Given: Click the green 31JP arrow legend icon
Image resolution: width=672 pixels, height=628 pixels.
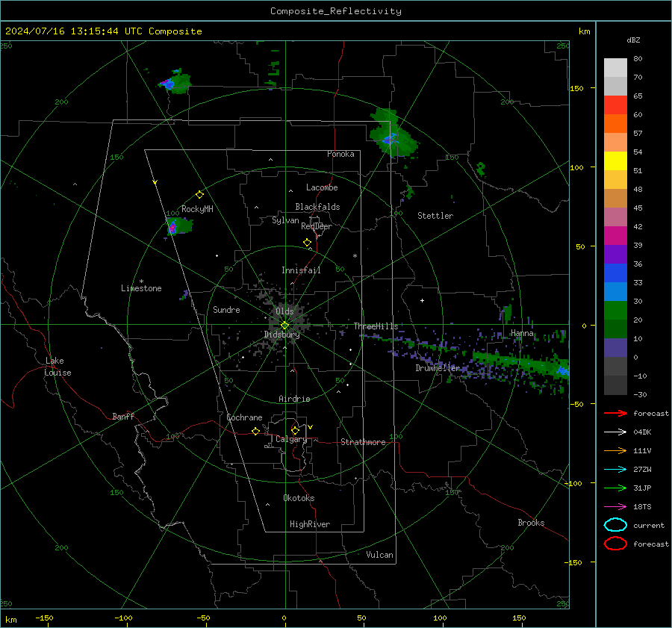Looking at the screenshot, I should (615, 488).
